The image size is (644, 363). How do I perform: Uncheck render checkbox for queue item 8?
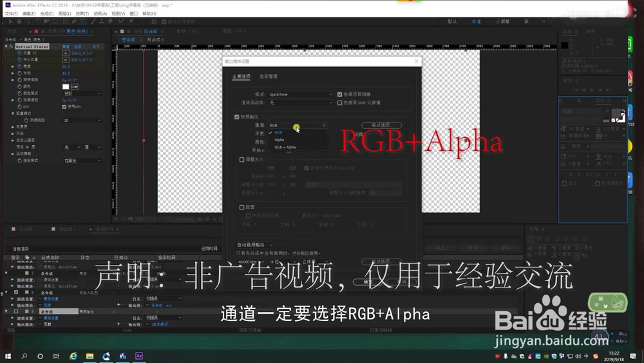[16, 292]
